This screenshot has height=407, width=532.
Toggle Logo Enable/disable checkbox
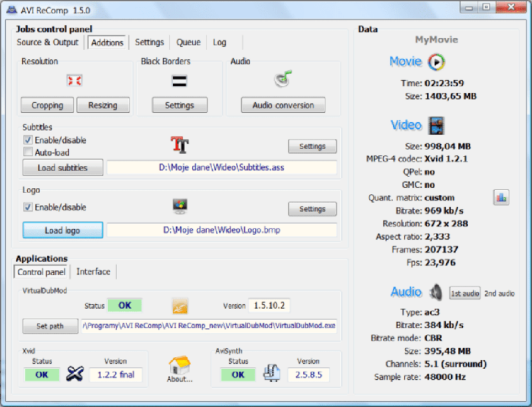[28, 207]
